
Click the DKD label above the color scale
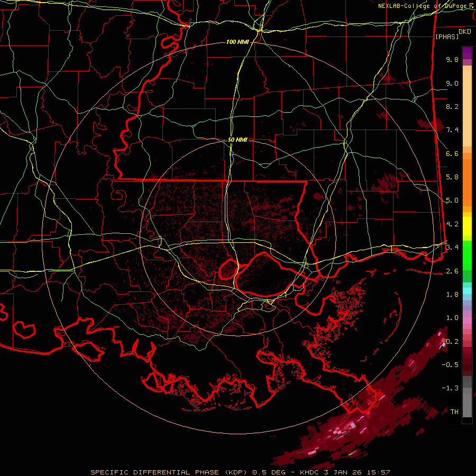pos(464,32)
